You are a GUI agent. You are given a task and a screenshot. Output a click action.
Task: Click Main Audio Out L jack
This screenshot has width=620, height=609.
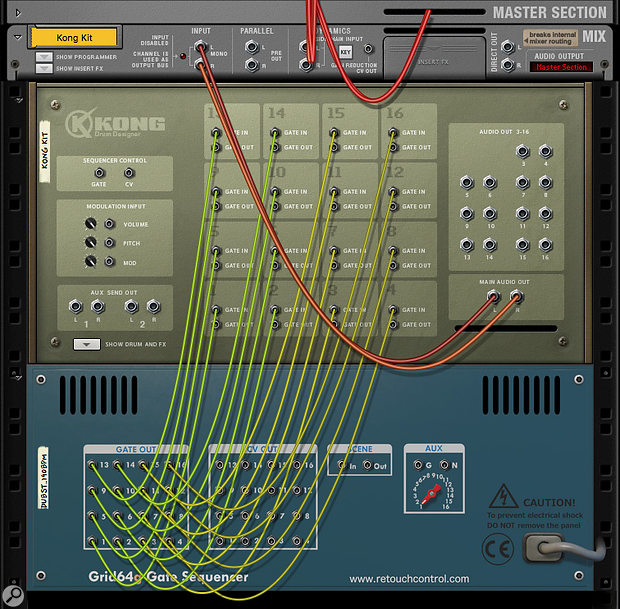pyautogui.click(x=493, y=295)
